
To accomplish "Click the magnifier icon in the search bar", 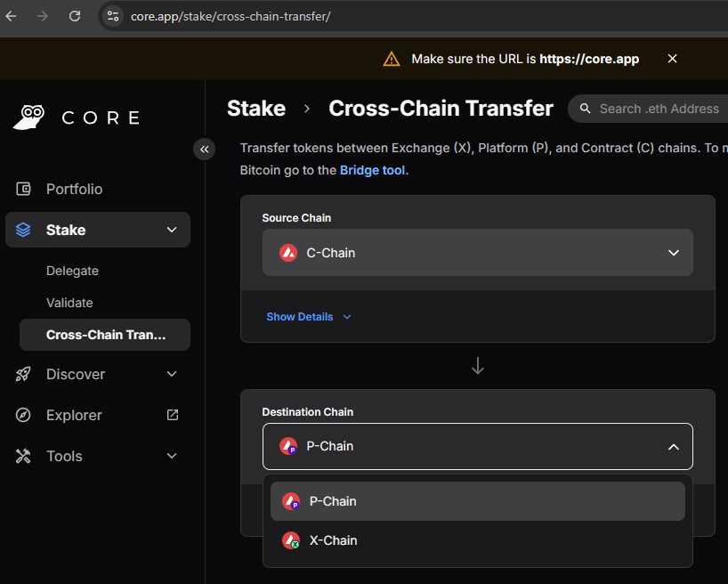I will (585, 109).
